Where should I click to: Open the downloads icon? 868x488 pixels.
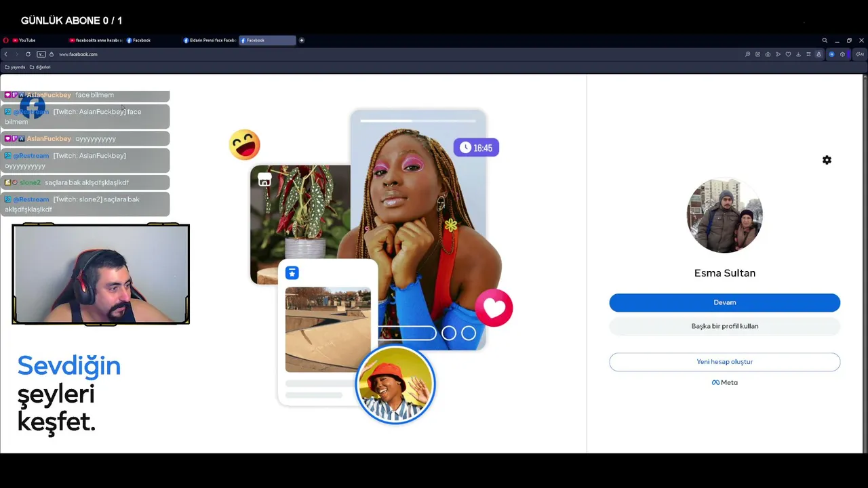798,54
